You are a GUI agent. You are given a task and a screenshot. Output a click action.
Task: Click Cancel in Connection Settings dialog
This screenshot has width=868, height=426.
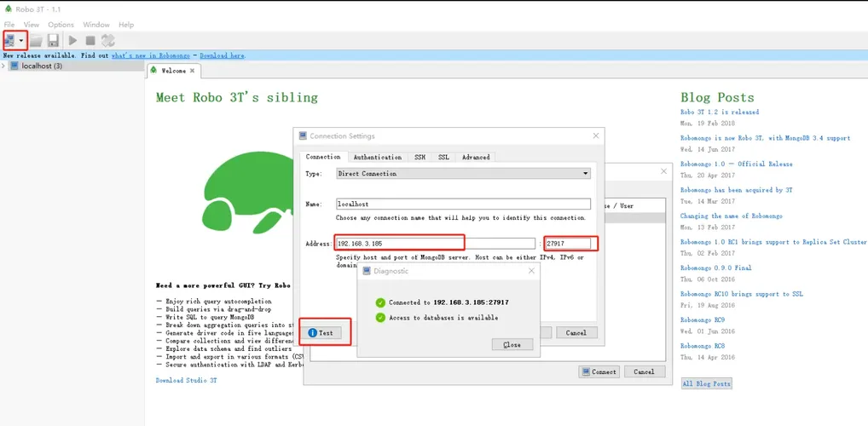point(576,333)
